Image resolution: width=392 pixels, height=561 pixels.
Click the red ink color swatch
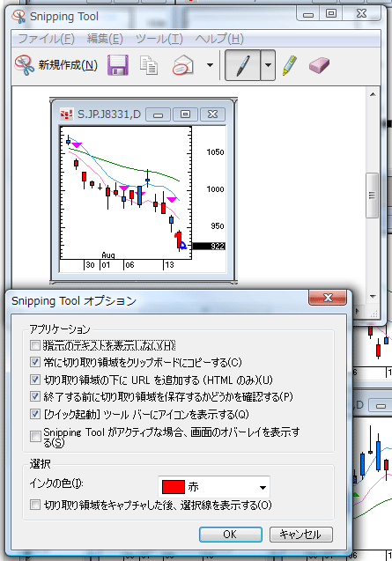174,487
